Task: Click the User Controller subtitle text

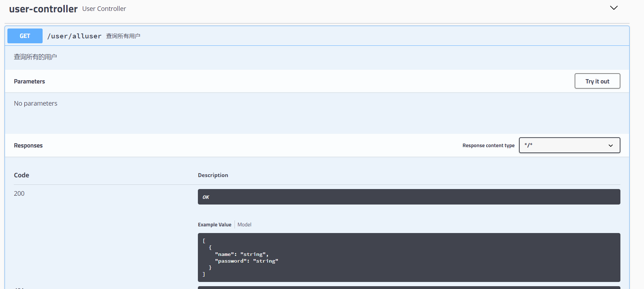Action: [x=104, y=8]
